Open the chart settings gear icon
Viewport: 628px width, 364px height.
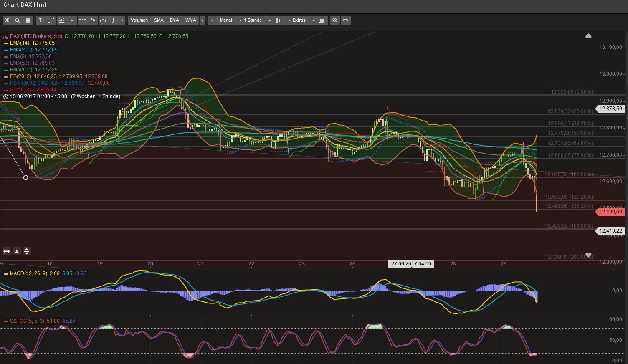pyautogui.click(x=7, y=20)
